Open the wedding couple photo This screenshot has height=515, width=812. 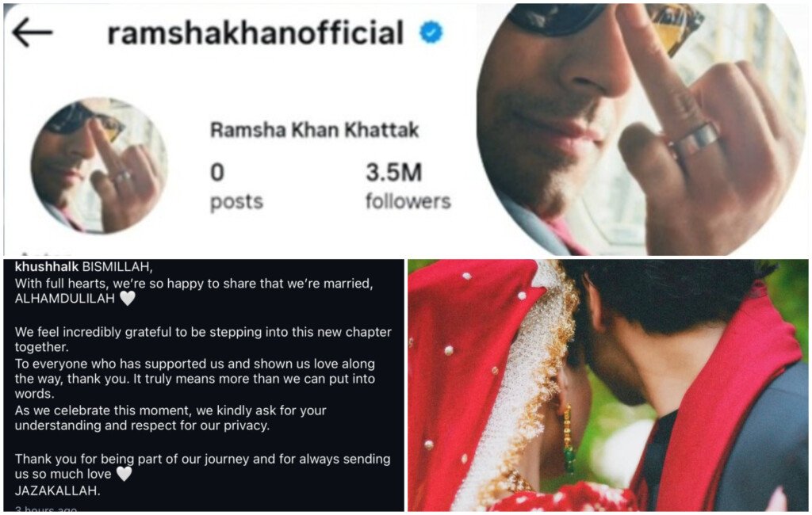click(x=608, y=386)
